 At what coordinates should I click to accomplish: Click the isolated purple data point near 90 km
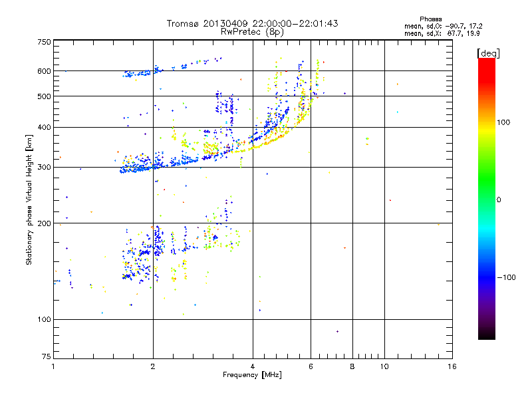click(337, 331)
